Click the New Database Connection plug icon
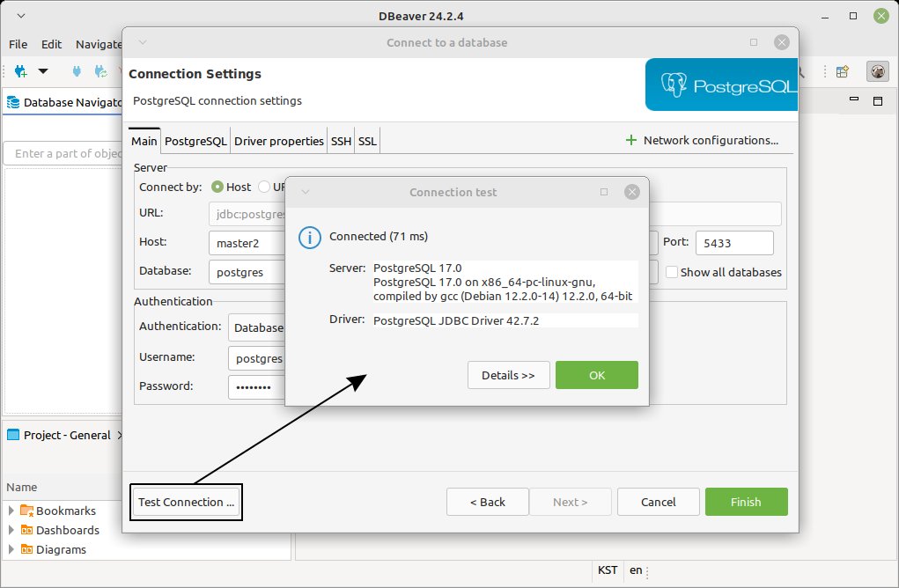The height and width of the screenshot is (588, 899). tap(20, 71)
